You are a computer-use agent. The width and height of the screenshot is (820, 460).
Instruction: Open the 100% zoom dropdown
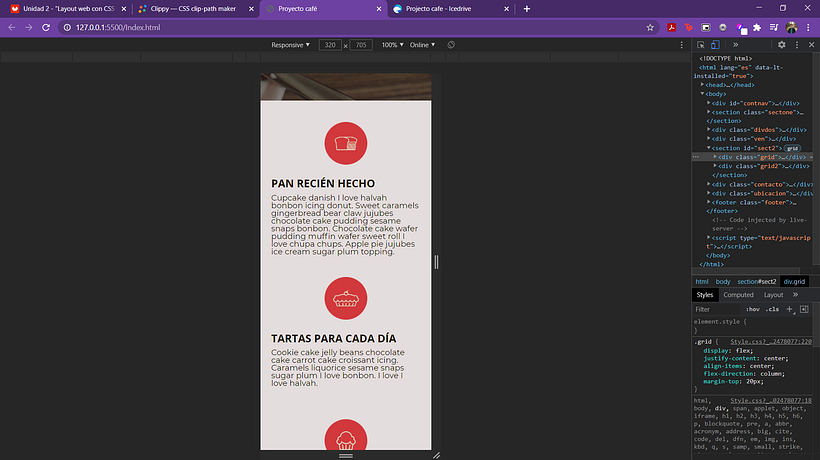click(x=392, y=45)
